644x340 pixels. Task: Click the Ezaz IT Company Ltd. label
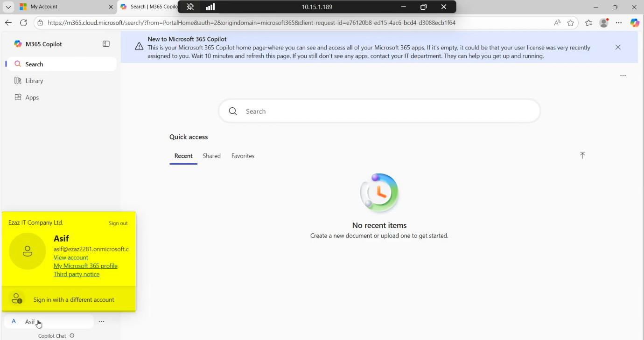click(x=36, y=223)
